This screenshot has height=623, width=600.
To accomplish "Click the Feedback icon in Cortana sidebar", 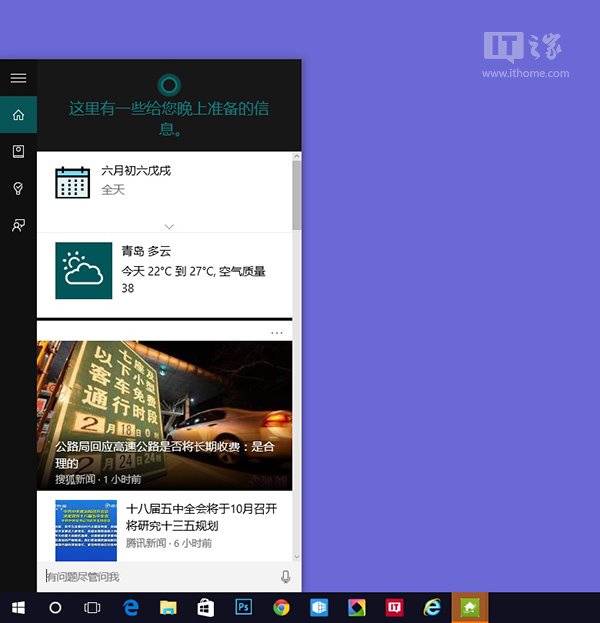I will pyautogui.click(x=18, y=226).
